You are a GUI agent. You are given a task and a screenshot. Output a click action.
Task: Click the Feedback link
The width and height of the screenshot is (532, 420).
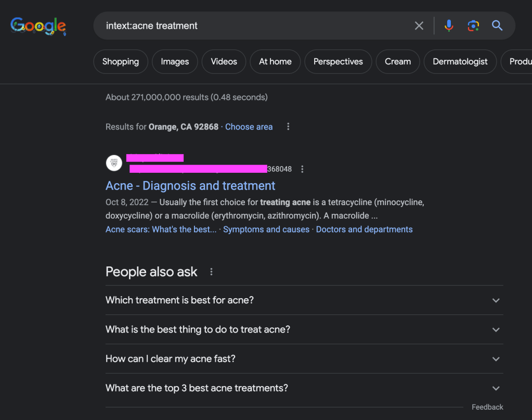[487, 407]
